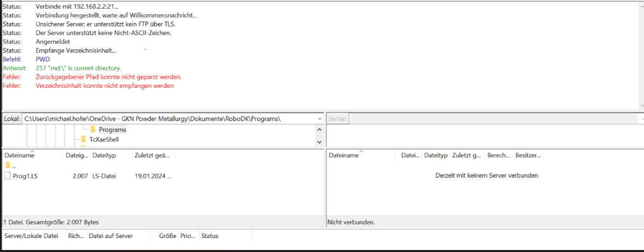The height and width of the screenshot is (252, 644).
Task: Sort local files by Dateigröße column
Action: point(76,156)
